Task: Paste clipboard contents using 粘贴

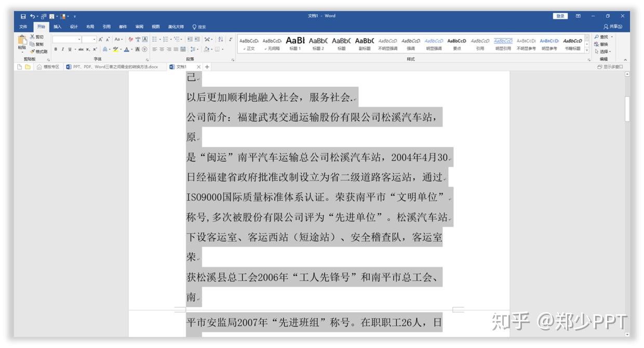Action: tap(22, 43)
